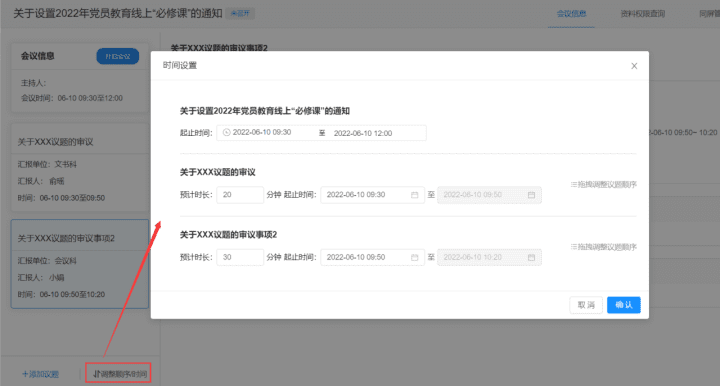This screenshot has height=387, width=720.
Task: Click 时间: 06-10 09:30至09:50 text
Action: (61, 198)
